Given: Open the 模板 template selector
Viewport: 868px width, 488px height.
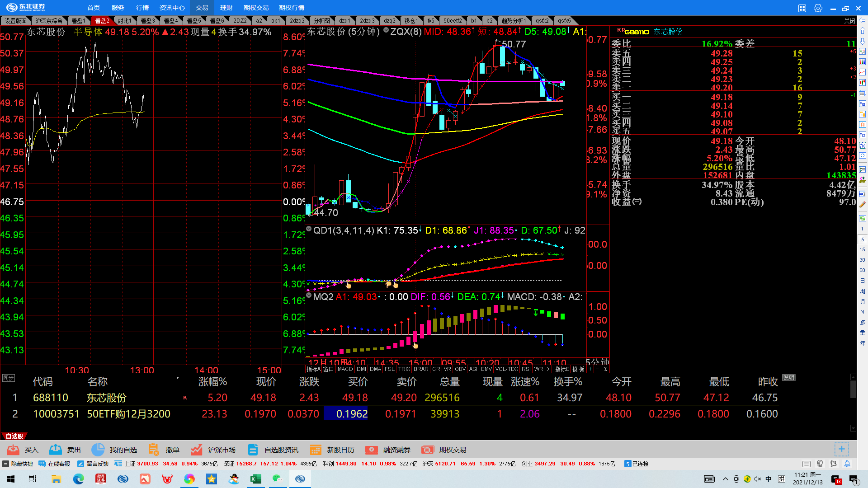Looking at the screenshot, I should [578, 369].
